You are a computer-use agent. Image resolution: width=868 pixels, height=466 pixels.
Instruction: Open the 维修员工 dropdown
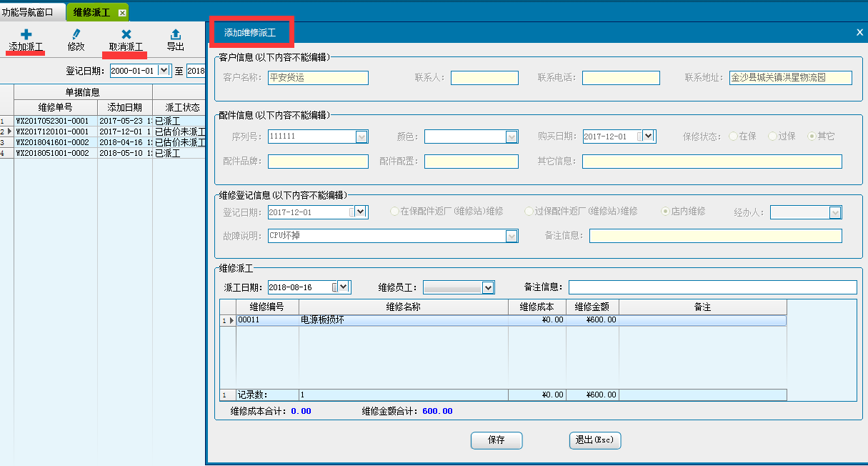(488, 287)
